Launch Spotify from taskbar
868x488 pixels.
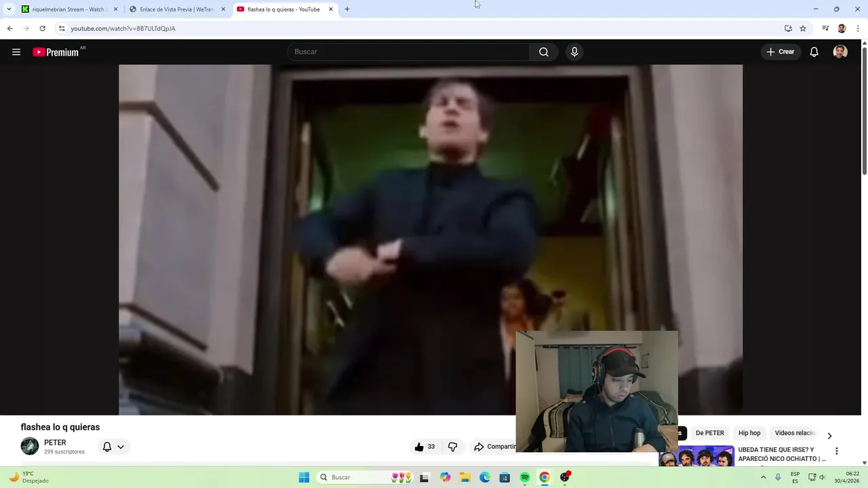point(525,477)
